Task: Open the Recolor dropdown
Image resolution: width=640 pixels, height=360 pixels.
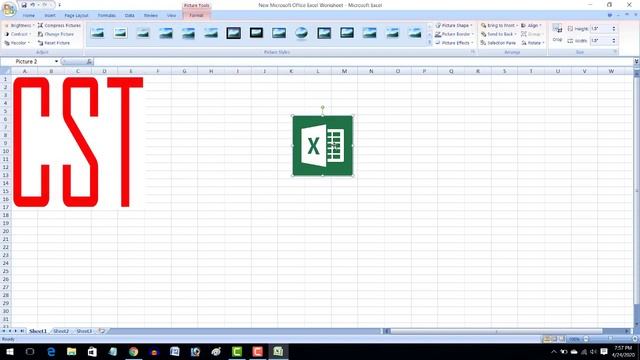Action: point(17,43)
